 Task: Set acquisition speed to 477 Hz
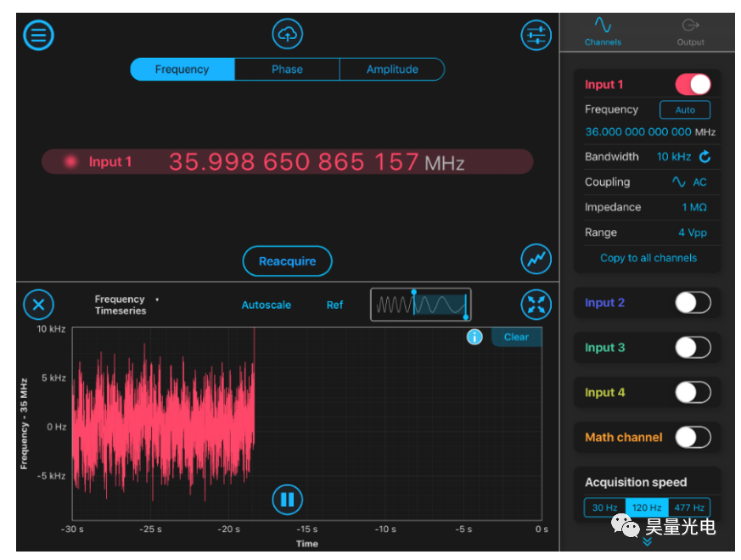[x=689, y=507]
